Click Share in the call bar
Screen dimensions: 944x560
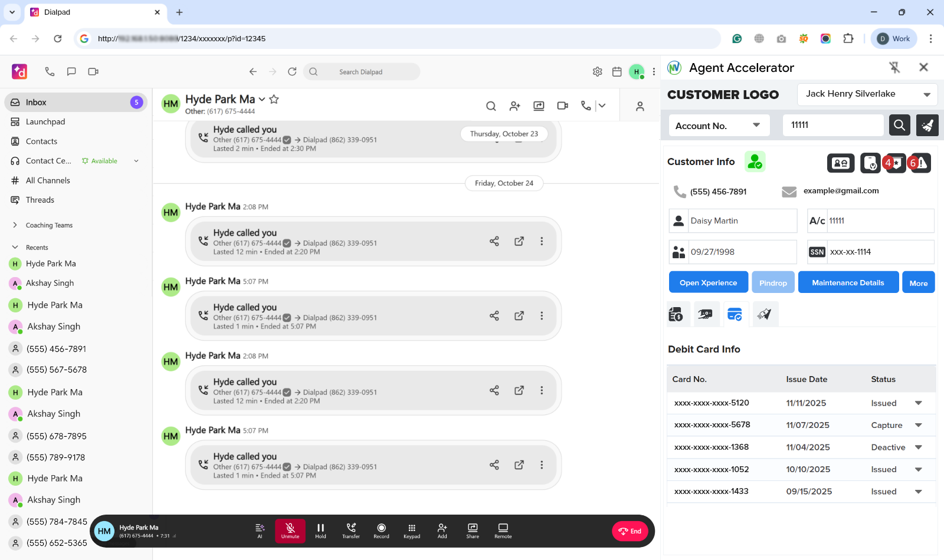473,531
